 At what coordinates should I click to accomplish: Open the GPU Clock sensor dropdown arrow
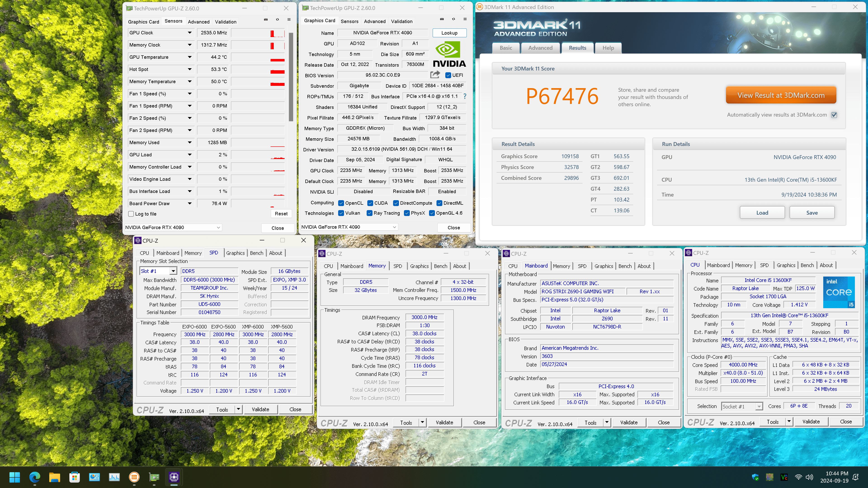tap(190, 33)
